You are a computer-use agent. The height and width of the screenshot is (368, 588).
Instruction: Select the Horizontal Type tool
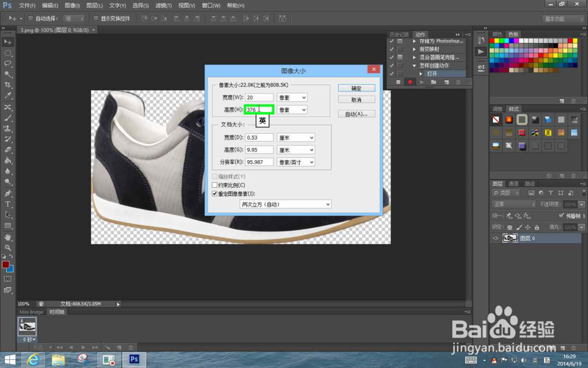(x=8, y=204)
